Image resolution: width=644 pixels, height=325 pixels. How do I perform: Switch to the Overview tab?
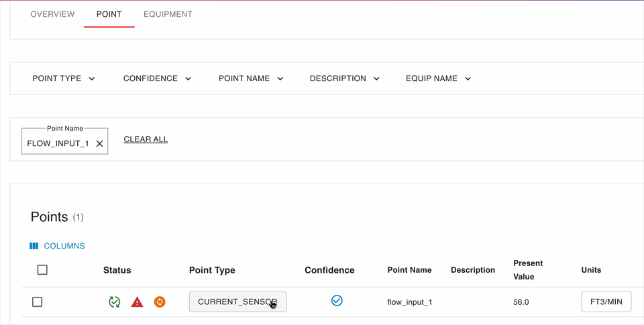click(52, 14)
